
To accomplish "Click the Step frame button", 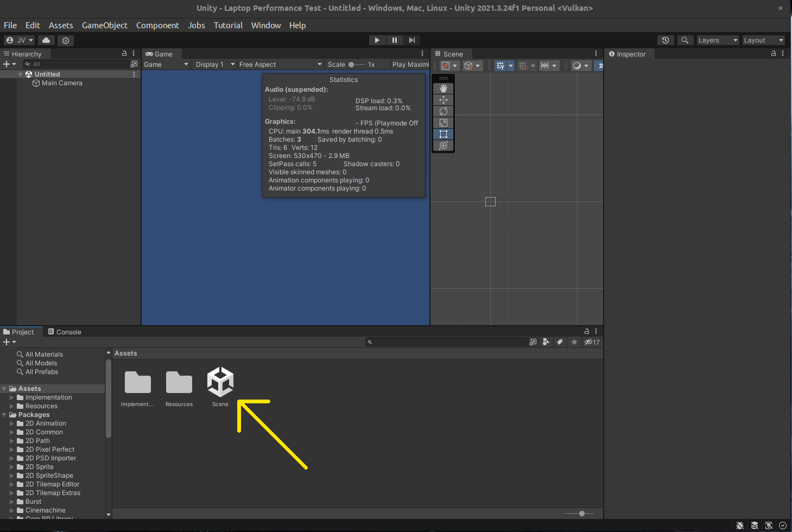I will click(412, 40).
